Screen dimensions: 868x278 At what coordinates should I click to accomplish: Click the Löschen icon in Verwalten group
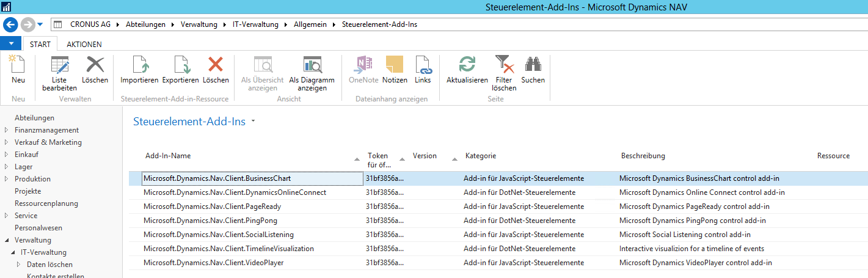(95, 65)
